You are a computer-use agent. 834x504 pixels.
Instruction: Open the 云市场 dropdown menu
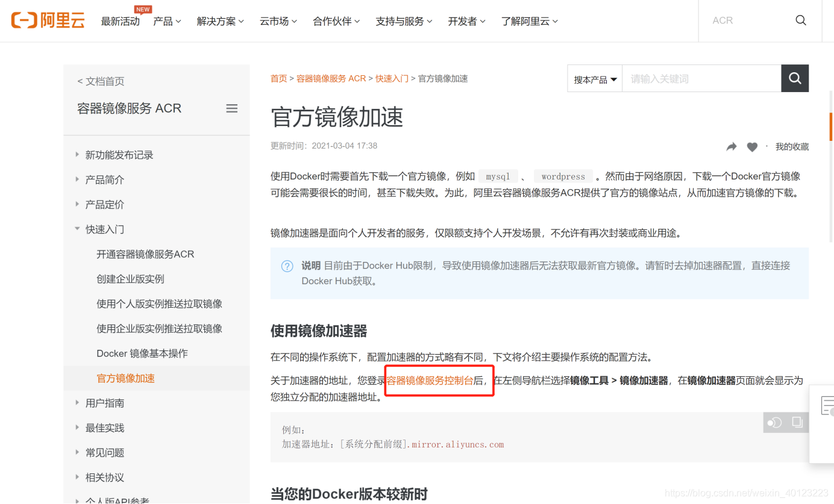[278, 21]
